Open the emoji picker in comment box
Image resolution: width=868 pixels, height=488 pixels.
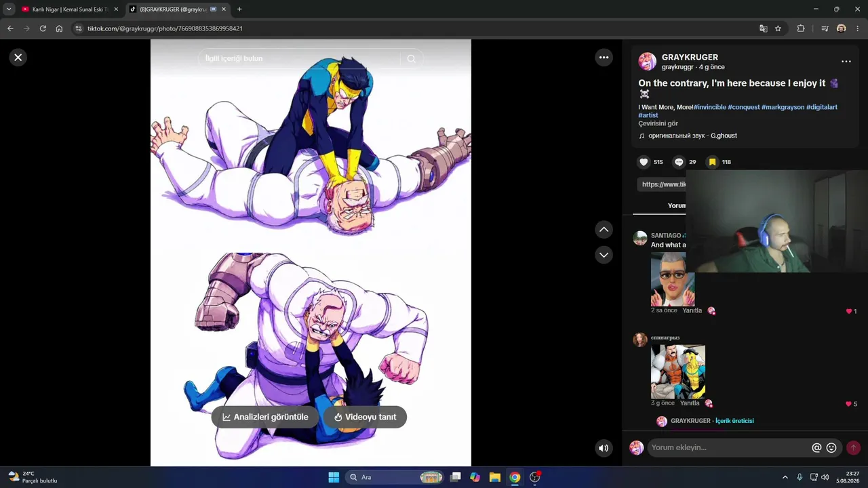tap(831, 448)
